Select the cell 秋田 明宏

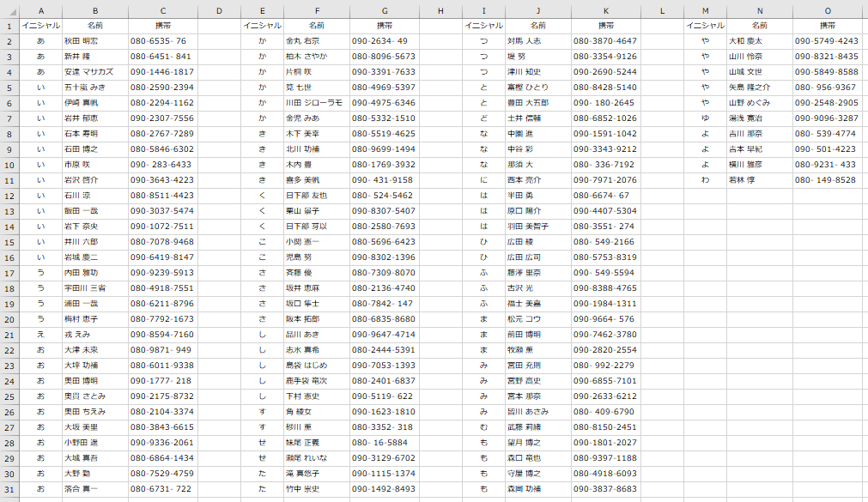[x=95, y=41]
